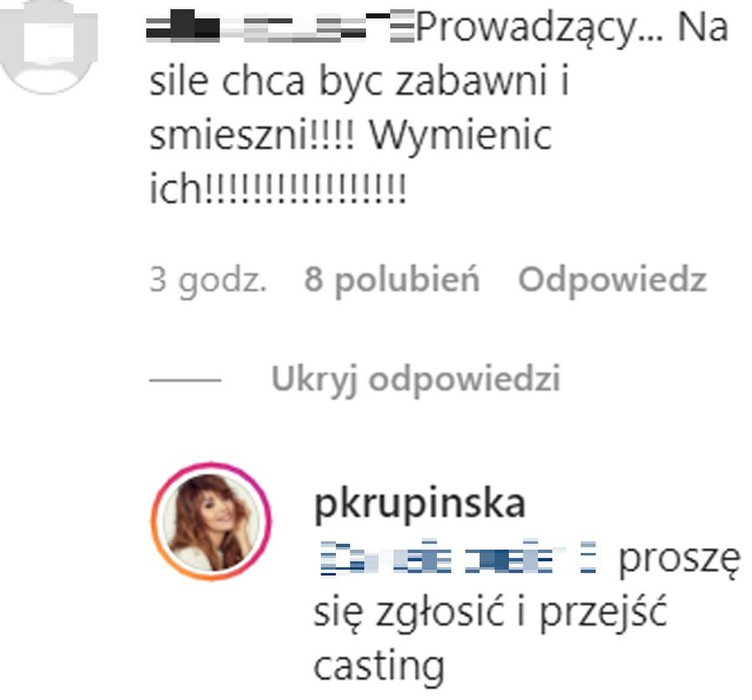Click the word smieszni!!!! in the comment
Image resolution: width=752 pixels, height=700 pixels.
pos(252,135)
